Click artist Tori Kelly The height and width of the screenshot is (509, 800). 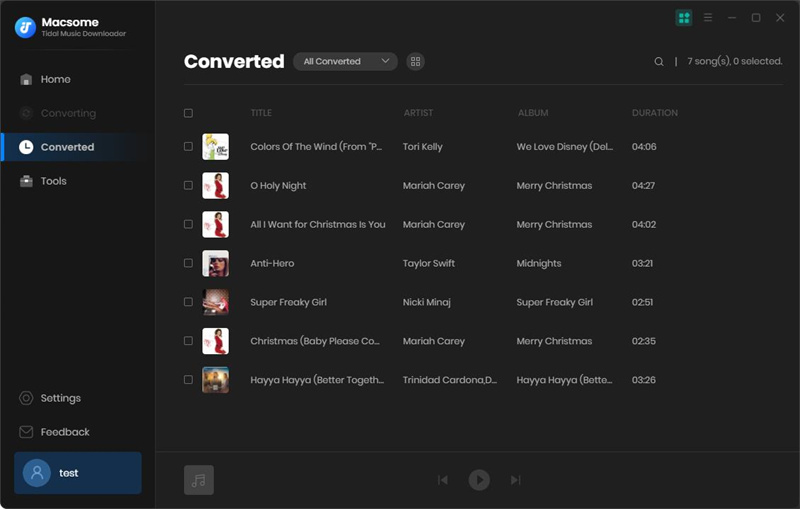422,147
